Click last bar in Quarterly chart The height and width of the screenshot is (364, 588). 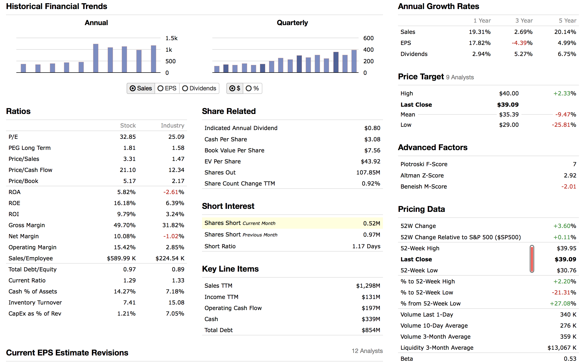[354, 61]
